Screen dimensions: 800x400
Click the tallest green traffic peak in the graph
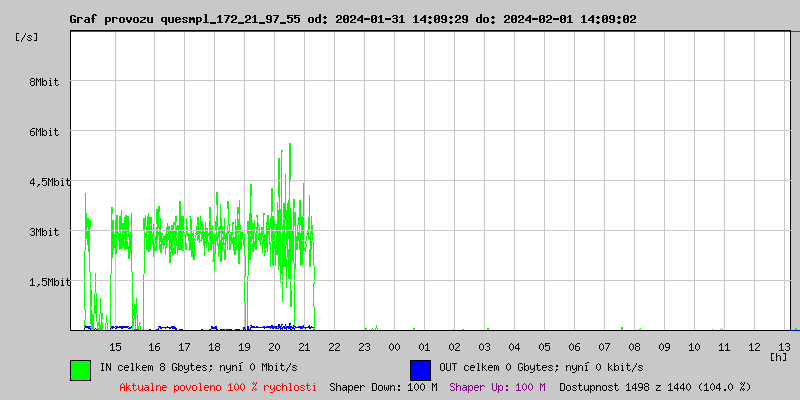pyautogui.click(x=290, y=146)
